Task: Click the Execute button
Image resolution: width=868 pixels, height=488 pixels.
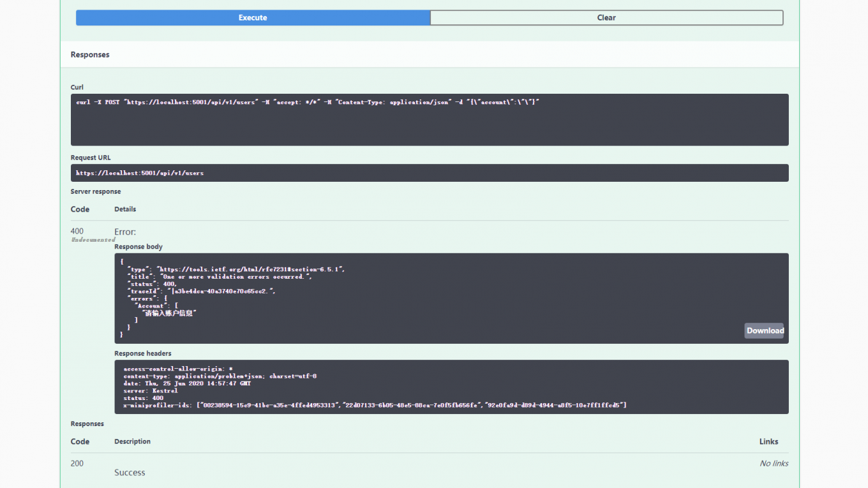Action: pos(253,18)
